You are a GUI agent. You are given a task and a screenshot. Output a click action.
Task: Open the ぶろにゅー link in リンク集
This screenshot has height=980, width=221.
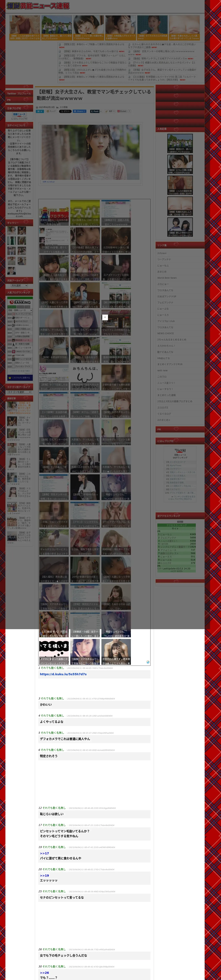tap(163, 284)
